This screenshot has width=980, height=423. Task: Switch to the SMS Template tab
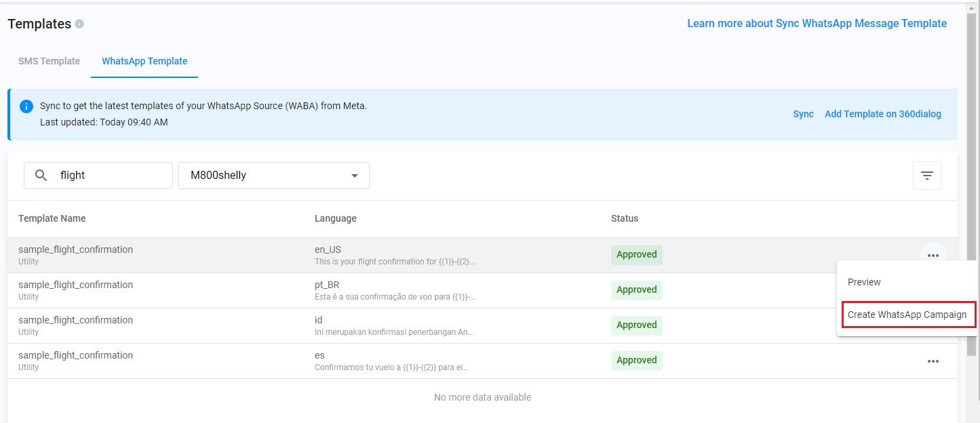pos(49,61)
